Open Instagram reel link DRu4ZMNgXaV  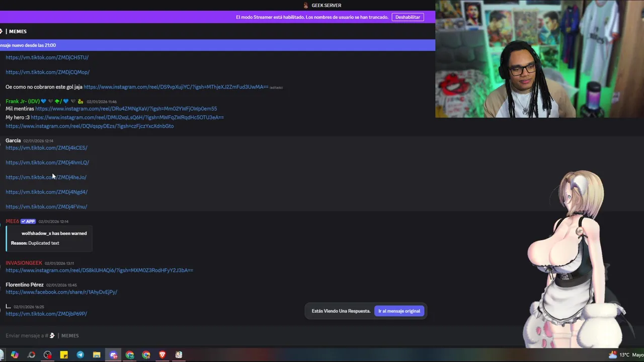tap(126, 109)
